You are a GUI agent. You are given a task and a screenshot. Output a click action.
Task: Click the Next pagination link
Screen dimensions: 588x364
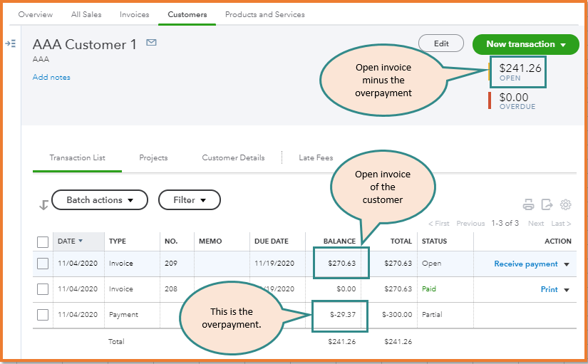click(536, 224)
